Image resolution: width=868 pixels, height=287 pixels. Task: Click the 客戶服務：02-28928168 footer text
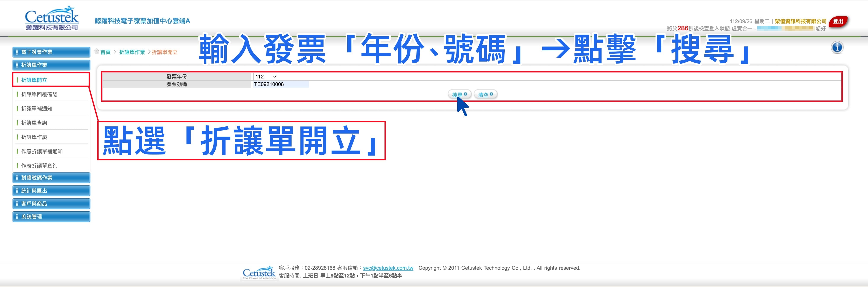307,268
